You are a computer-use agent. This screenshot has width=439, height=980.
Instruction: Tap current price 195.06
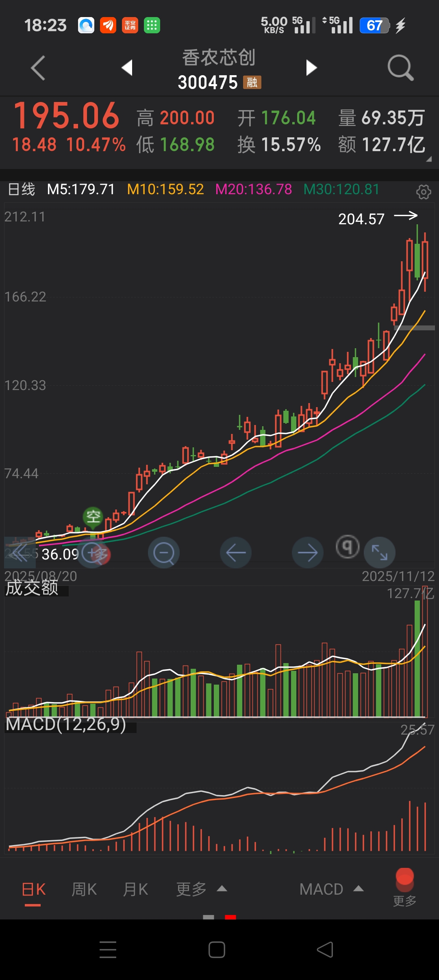67,116
